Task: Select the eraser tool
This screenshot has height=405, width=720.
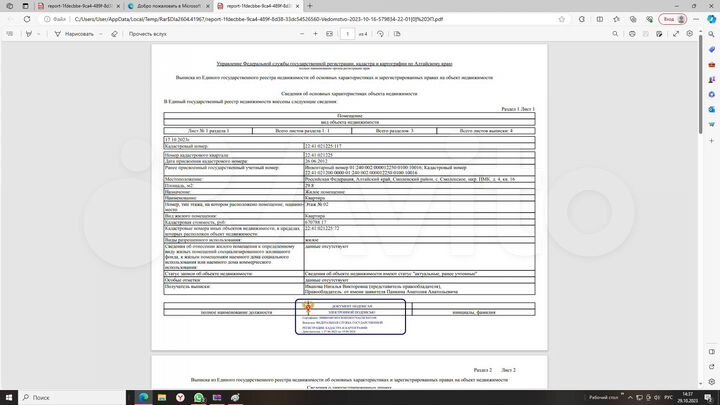Action: [114, 34]
